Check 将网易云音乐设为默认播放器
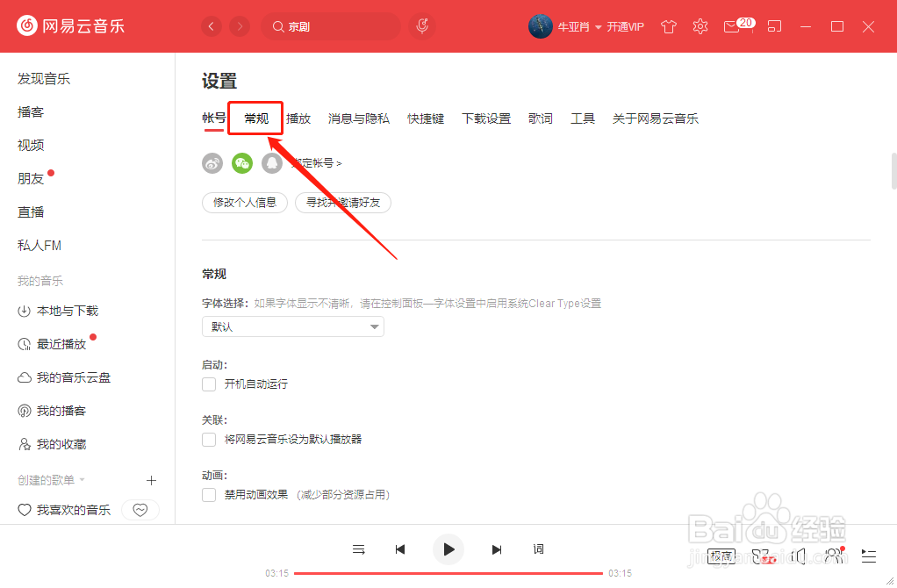This screenshot has width=897, height=588. click(209, 440)
